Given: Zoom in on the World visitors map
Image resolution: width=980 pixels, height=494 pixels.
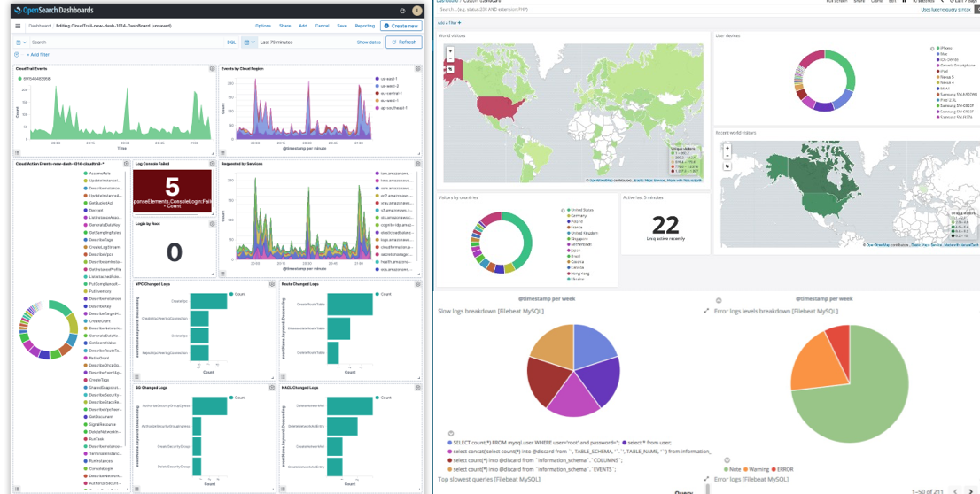Looking at the screenshot, I should click(x=450, y=50).
